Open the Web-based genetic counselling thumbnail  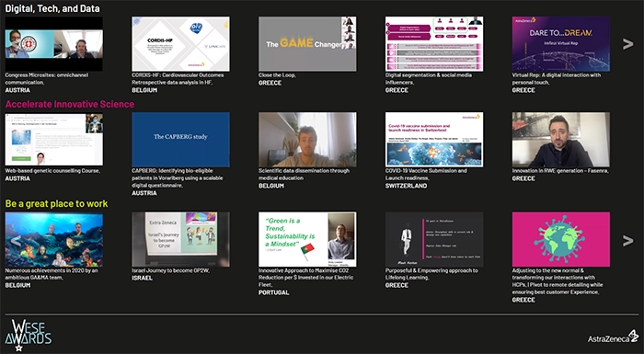pyautogui.click(x=53, y=139)
